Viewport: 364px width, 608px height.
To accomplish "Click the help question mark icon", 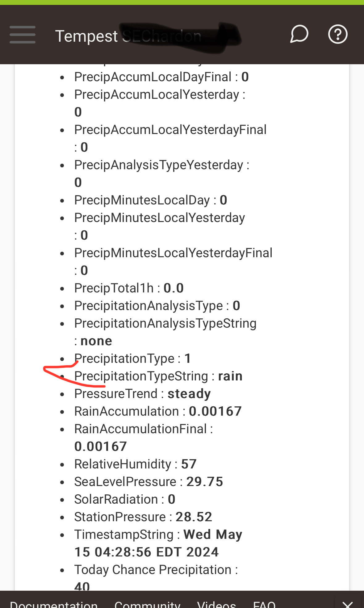I will (337, 34).
